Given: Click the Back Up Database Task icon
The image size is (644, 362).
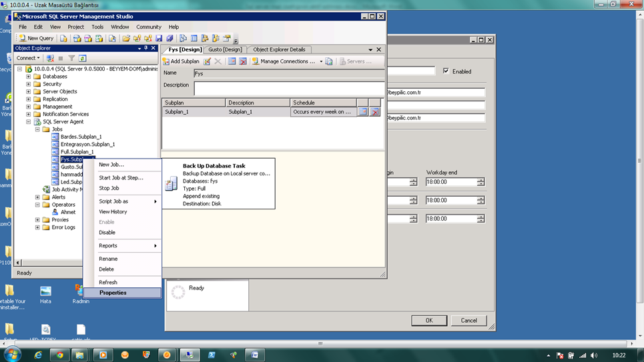Looking at the screenshot, I should coord(171,185).
